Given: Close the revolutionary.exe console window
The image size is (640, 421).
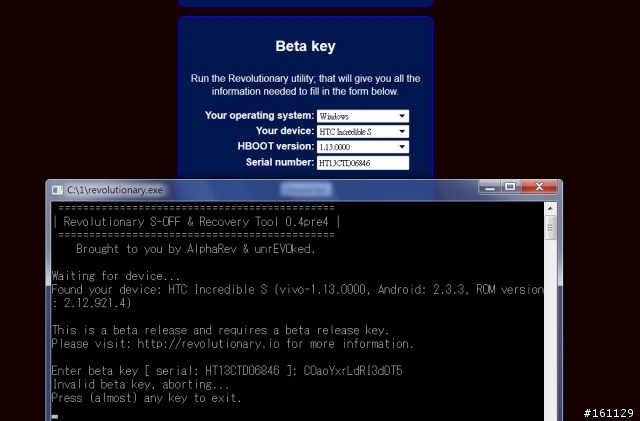Looking at the screenshot, I should click(x=539, y=187).
